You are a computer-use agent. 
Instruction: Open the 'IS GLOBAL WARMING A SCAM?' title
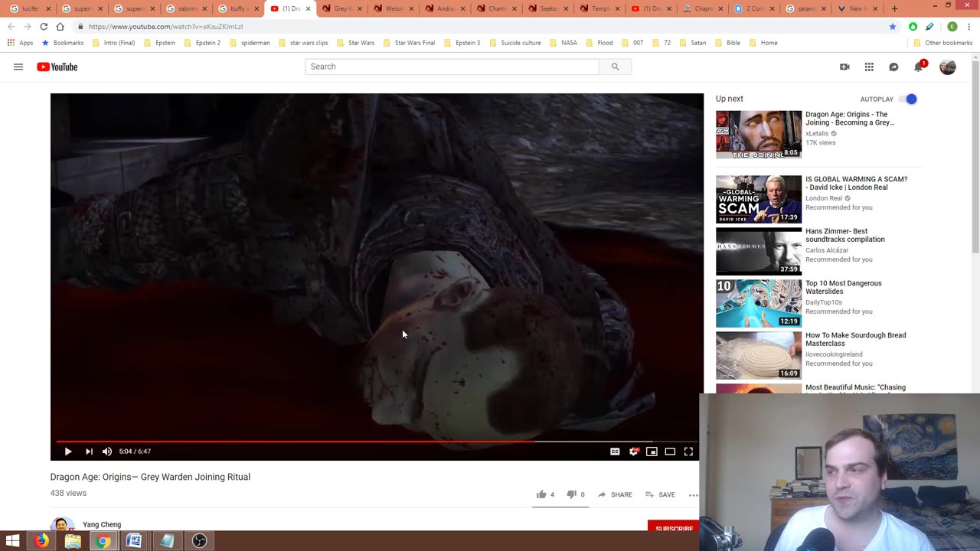pos(856,183)
